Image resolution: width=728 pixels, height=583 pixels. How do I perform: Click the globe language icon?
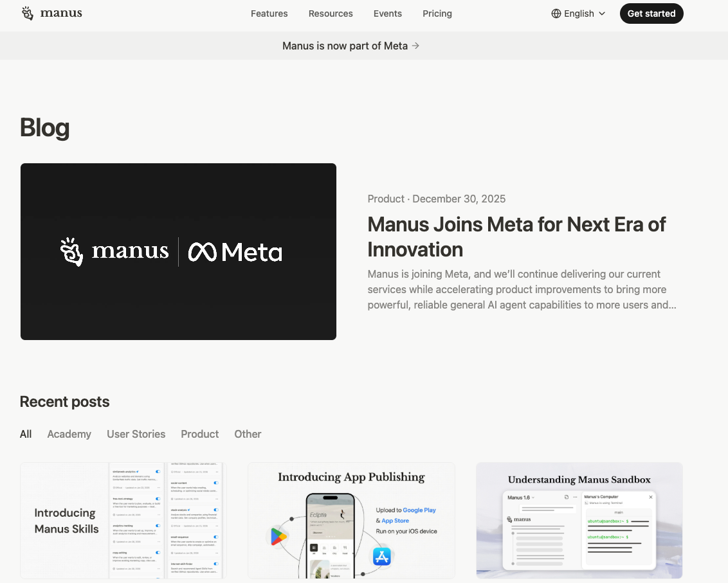point(556,13)
